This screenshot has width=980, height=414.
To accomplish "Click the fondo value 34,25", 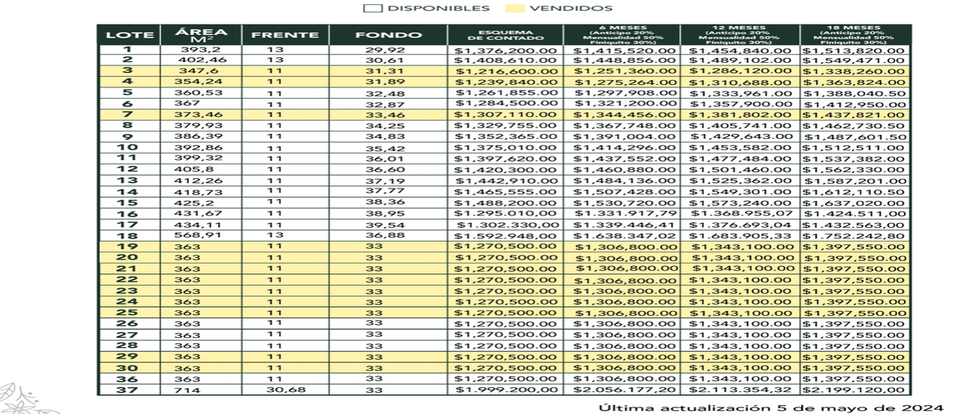I will coord(385,126).
